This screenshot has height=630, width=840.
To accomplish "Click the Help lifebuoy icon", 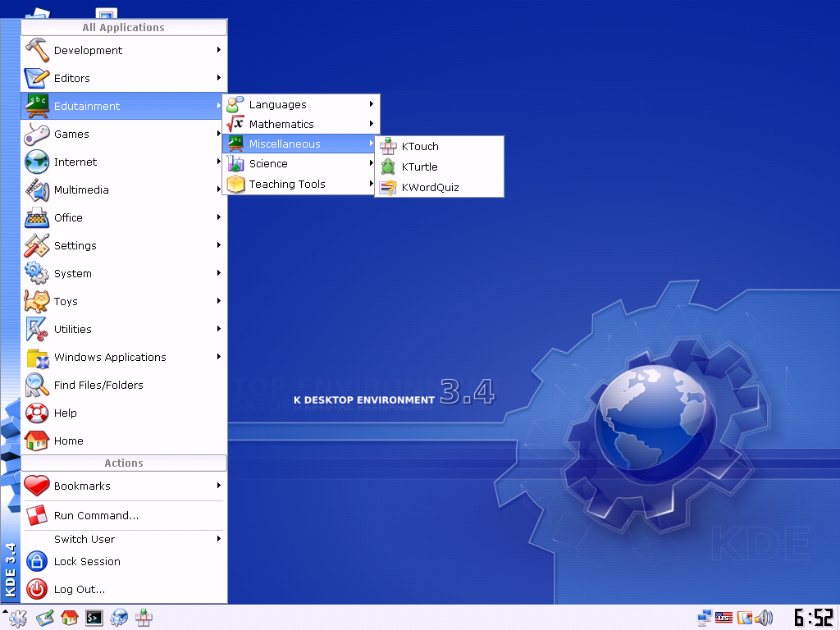I will (37, 413).
